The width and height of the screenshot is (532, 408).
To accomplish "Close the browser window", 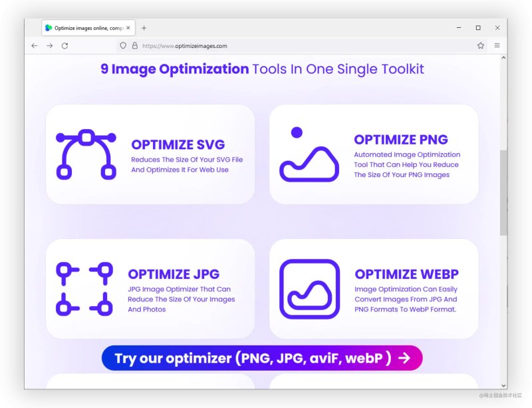I will click(497, 28).
